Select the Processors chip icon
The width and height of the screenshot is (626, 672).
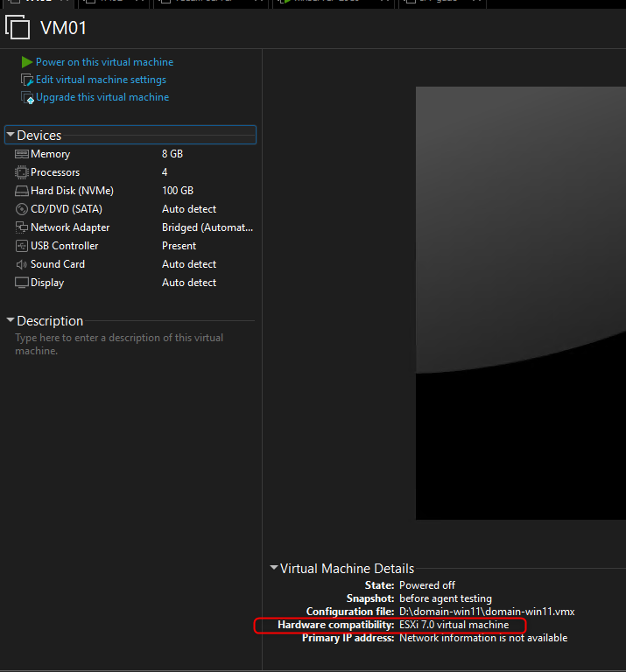click(x=21, y=172)
